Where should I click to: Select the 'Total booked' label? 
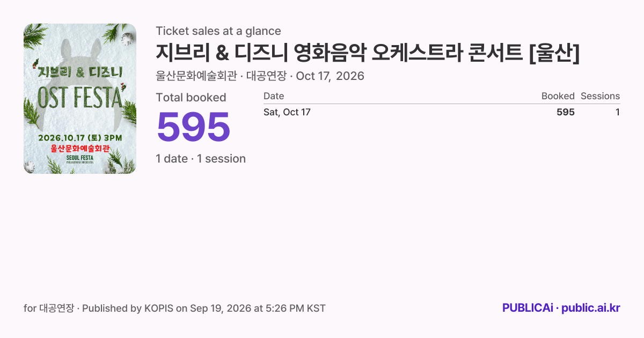coord(191,98)
